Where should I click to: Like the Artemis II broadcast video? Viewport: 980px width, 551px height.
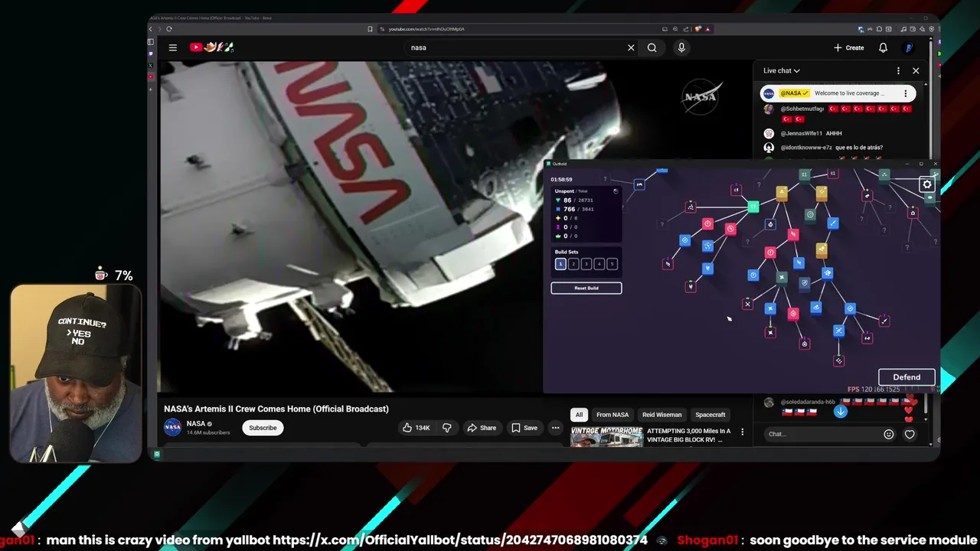tap(416, 428)
